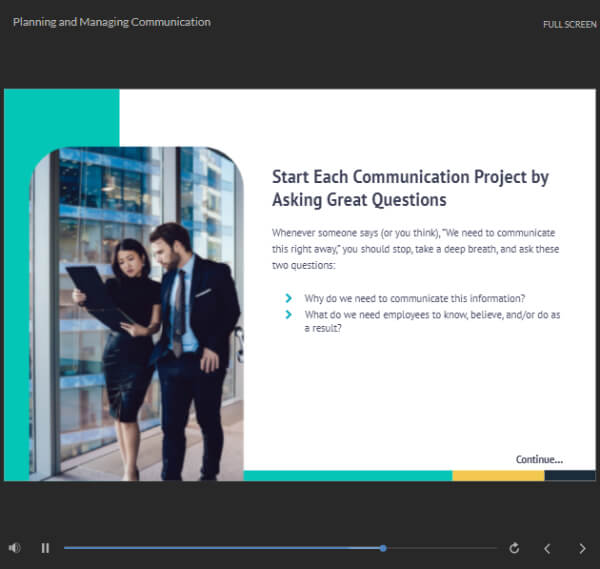Pause the slide playback
Image resolution: width=600 pixels, height=569 pixels.
point(45,548)
